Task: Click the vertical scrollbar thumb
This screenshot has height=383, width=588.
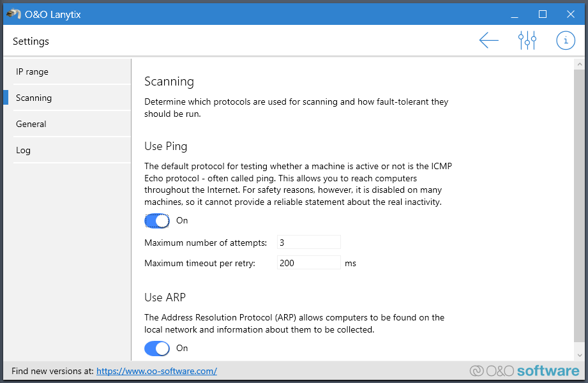Action: point(580,206)
